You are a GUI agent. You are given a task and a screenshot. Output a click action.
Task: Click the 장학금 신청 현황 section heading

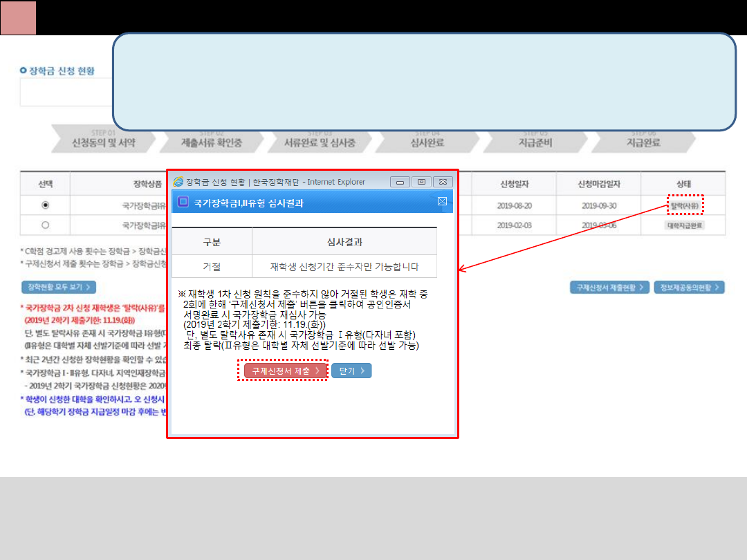pyautogui.click(x=62, y=71)
